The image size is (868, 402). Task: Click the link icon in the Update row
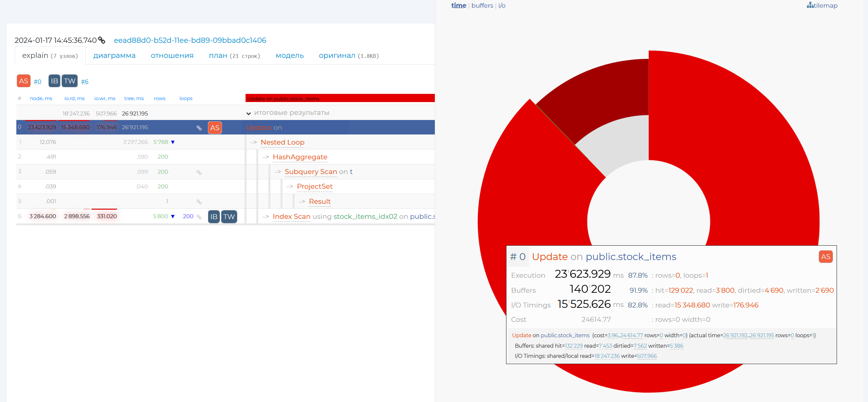point(199,128)
